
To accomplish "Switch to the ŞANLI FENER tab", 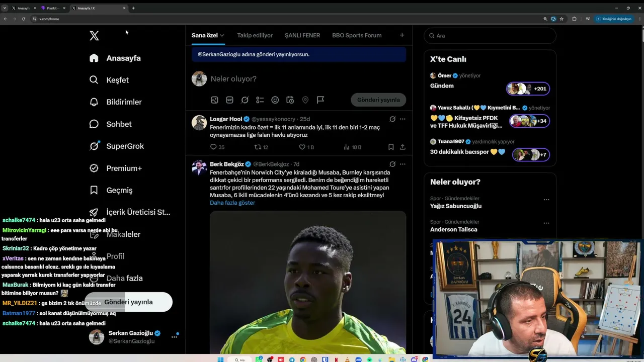I will (302, 35).
